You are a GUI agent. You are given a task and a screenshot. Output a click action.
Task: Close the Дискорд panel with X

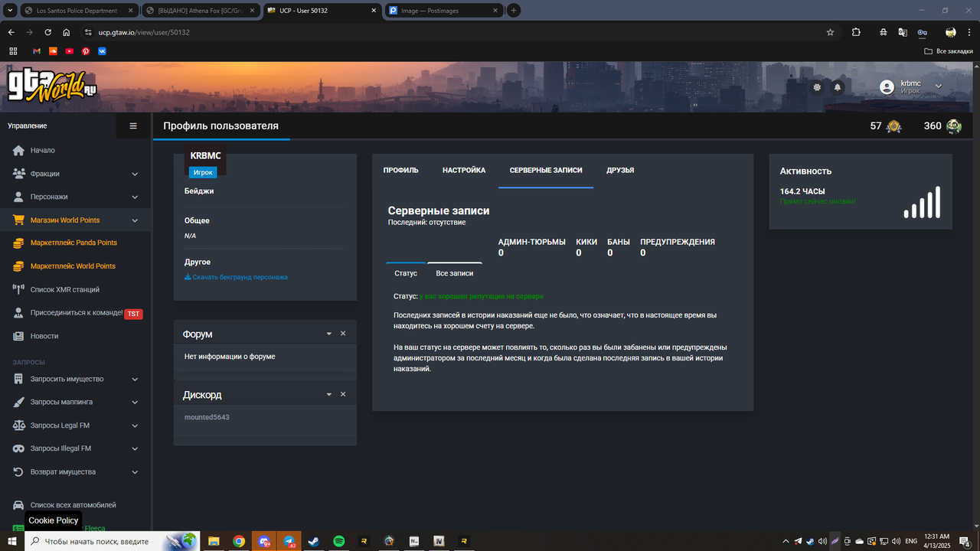(x=343, y=394)
